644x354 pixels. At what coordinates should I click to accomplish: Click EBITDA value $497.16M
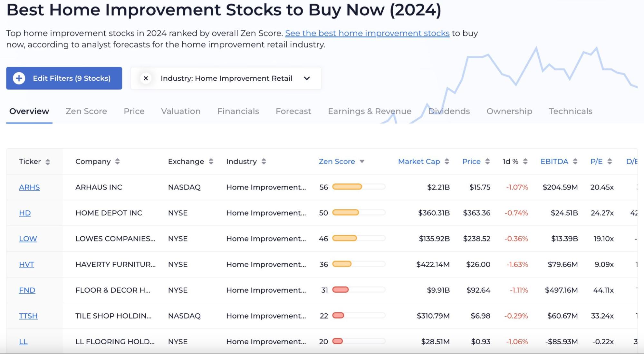point(562,290)
